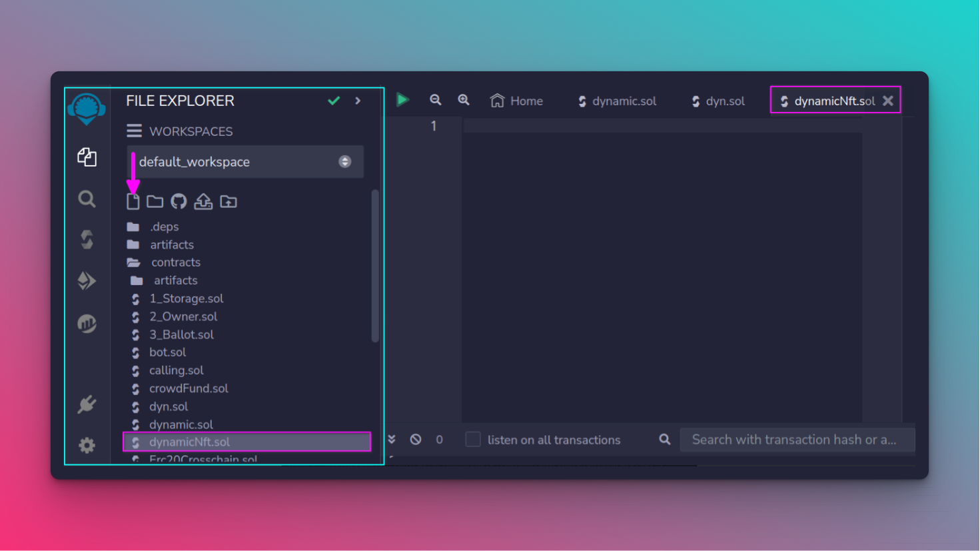Open the Solidity compiler sidebar icon
This screenshot has height=551, width=980.
(87, 239)
